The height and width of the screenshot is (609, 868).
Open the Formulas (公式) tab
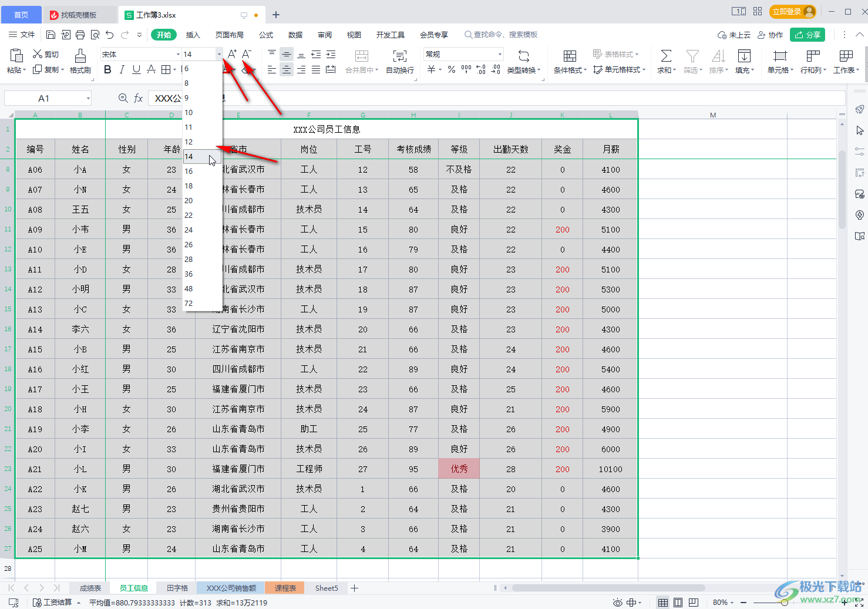[x=266, y=35]
